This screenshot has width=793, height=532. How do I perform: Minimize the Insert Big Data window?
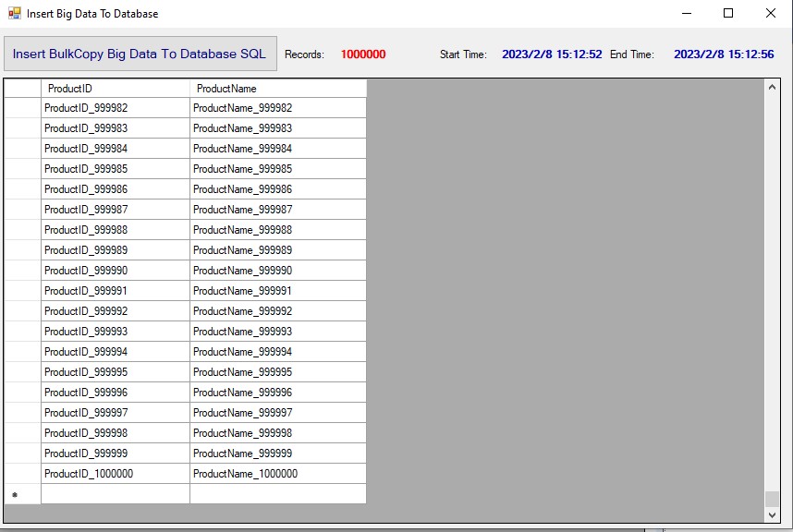pos(687,13)
